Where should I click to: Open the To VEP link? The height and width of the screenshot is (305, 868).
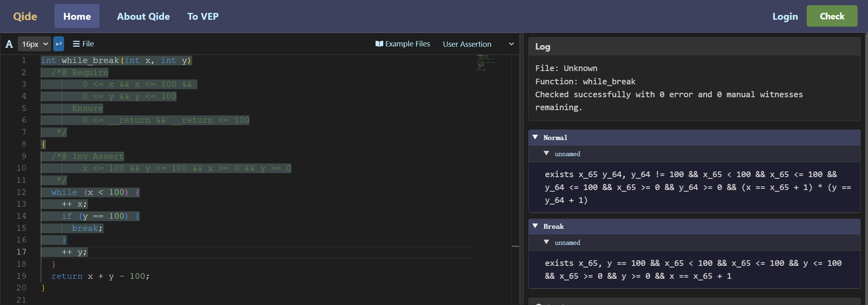point(203,16)
